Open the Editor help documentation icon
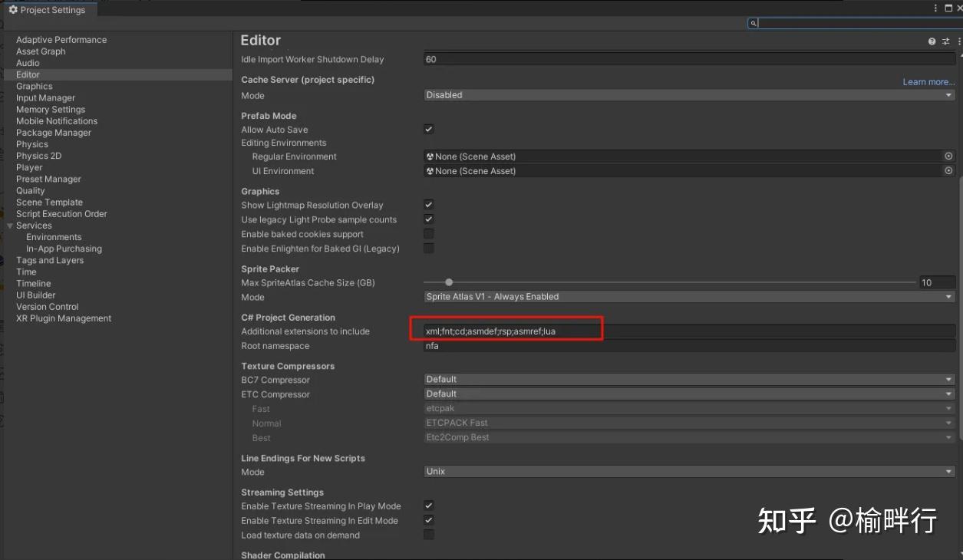Screen dimensions: 963x560 coord(932,41)
